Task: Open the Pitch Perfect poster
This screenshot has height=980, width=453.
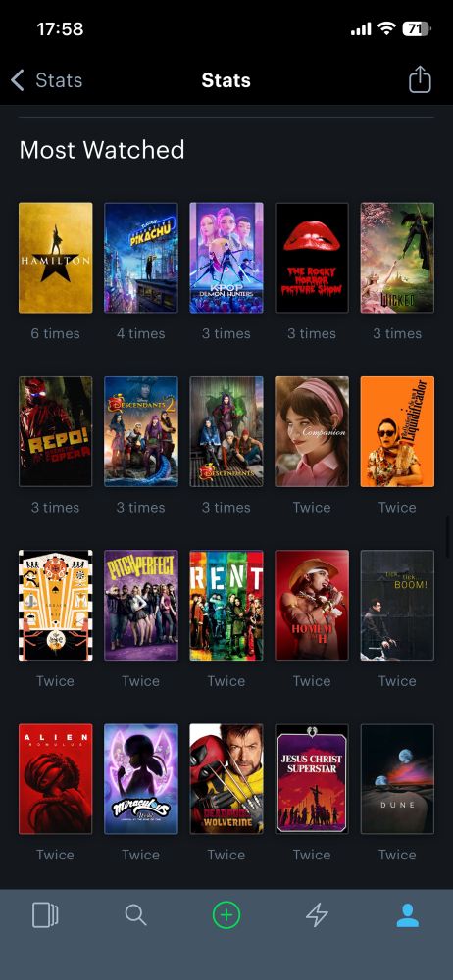Action: pos(141,605)
